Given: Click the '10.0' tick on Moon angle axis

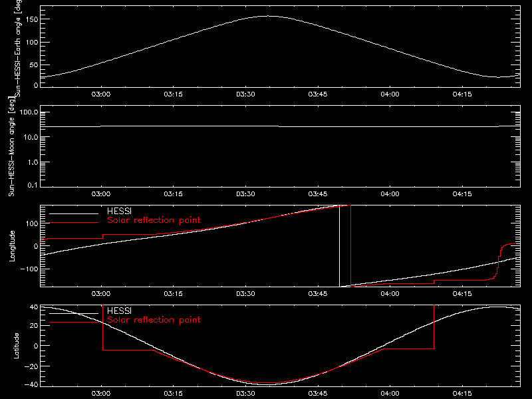Looking at the screenshot, I should 31,138.
